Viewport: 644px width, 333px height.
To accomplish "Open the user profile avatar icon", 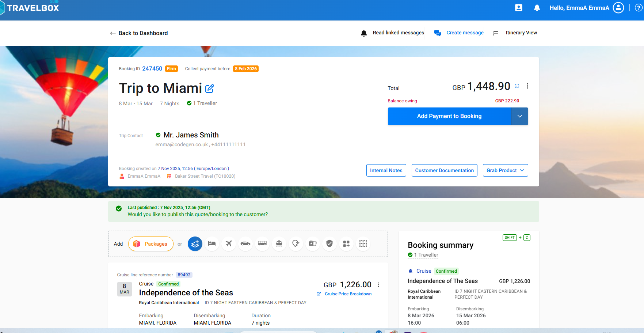I will click(x=618, y=8).
